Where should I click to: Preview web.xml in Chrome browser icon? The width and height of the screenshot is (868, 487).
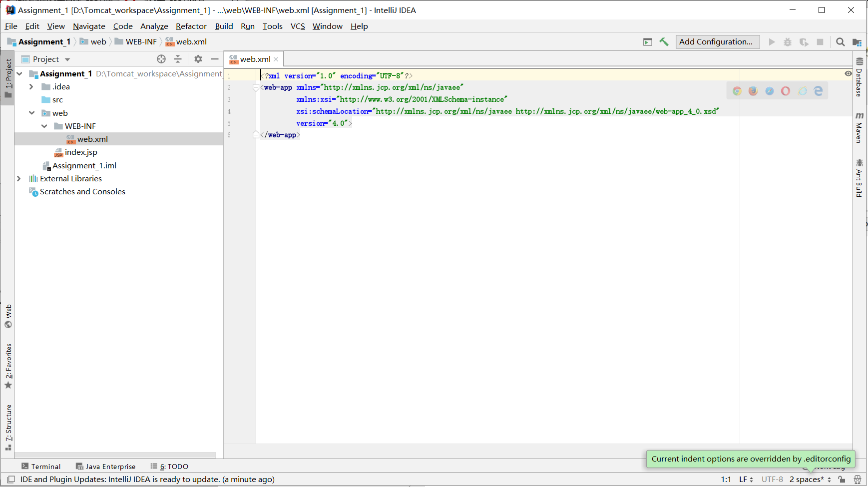pos(737,91)
